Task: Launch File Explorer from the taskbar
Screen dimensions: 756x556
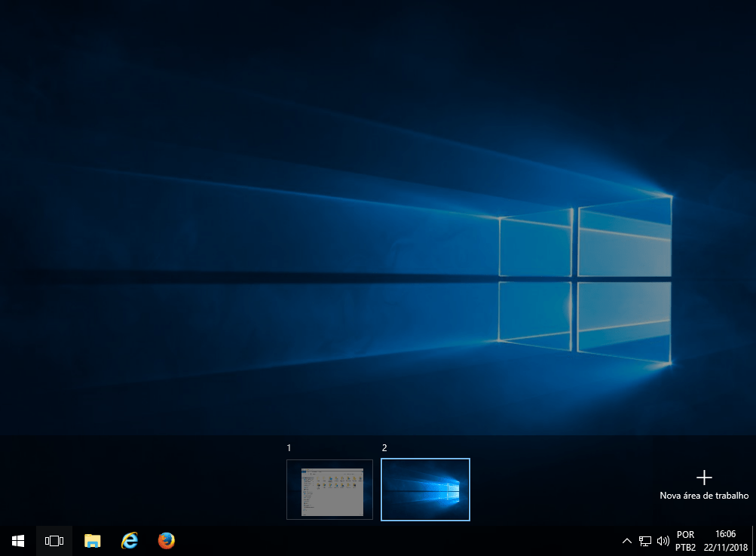Action: [92, 540]
